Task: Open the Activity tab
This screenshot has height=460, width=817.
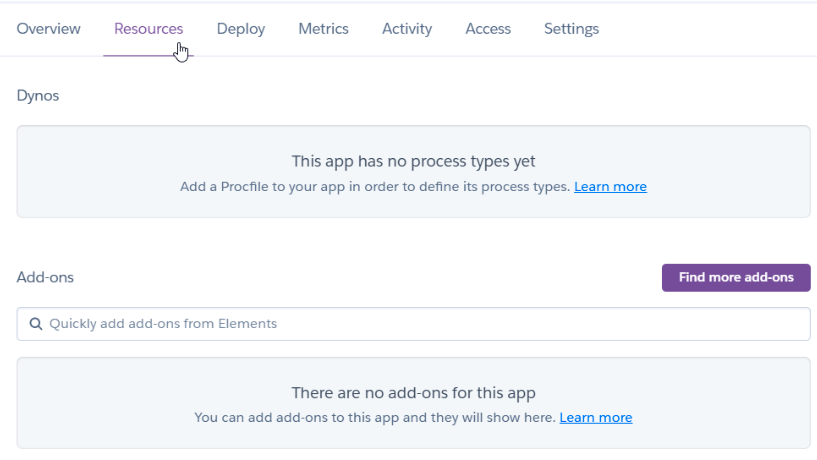Action: [407, 29]
